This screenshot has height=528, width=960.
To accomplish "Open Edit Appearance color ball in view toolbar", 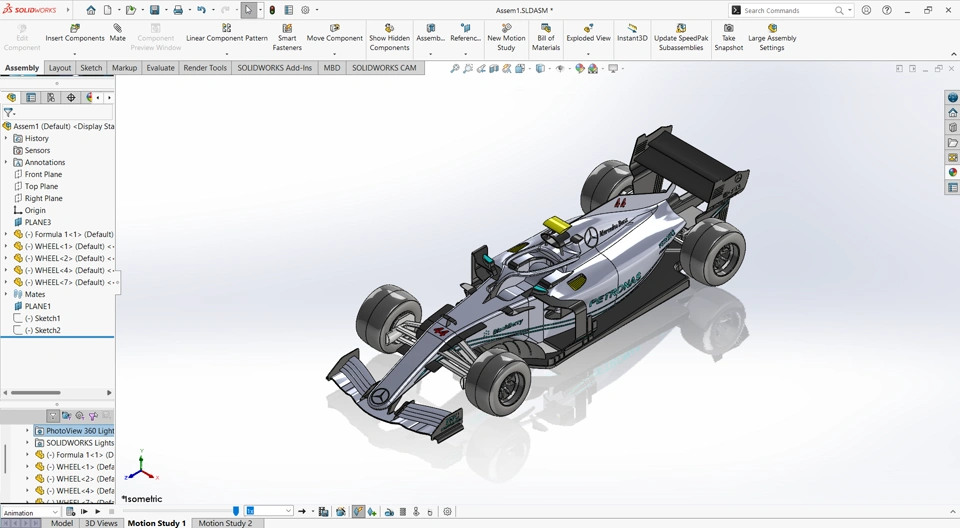I will coord(580,69).
